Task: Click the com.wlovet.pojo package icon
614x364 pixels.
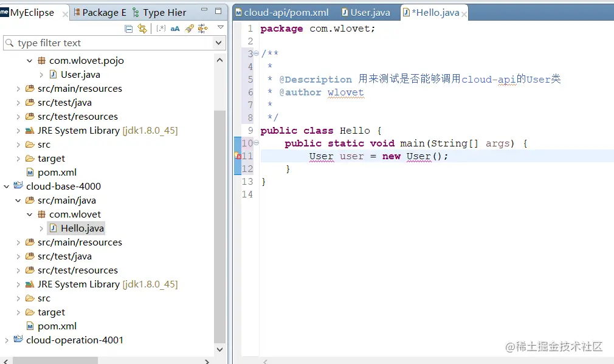Action: tap(41, 61)
